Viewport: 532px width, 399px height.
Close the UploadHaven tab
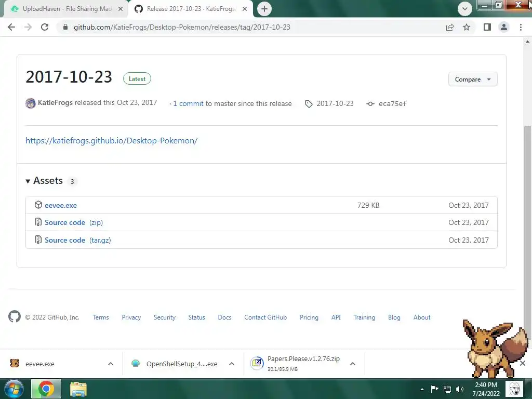pyautogui.click(x=121, y=9)
